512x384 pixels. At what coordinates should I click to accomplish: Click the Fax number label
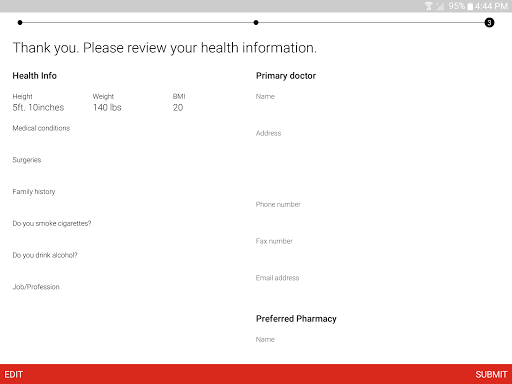(274, 241)
